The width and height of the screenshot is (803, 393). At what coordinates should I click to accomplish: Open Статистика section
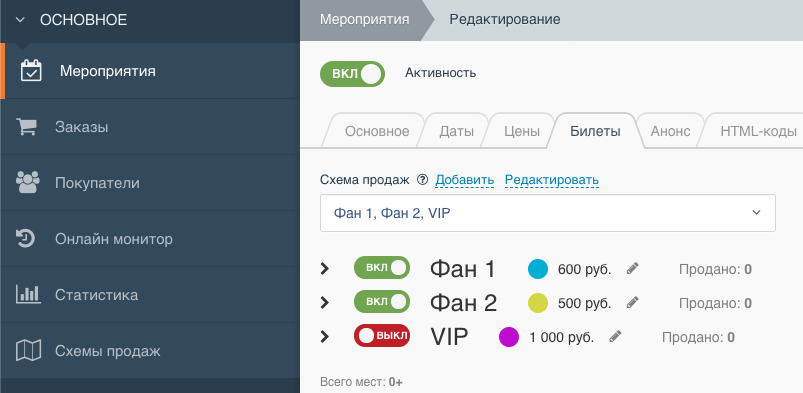click(x=150, y=295)
